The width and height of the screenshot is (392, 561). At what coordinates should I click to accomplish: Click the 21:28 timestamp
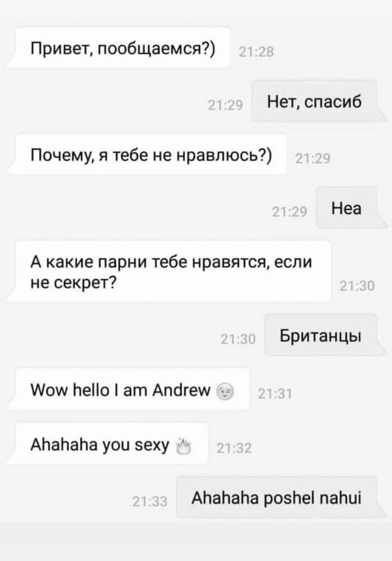click(x=256, y=52)
